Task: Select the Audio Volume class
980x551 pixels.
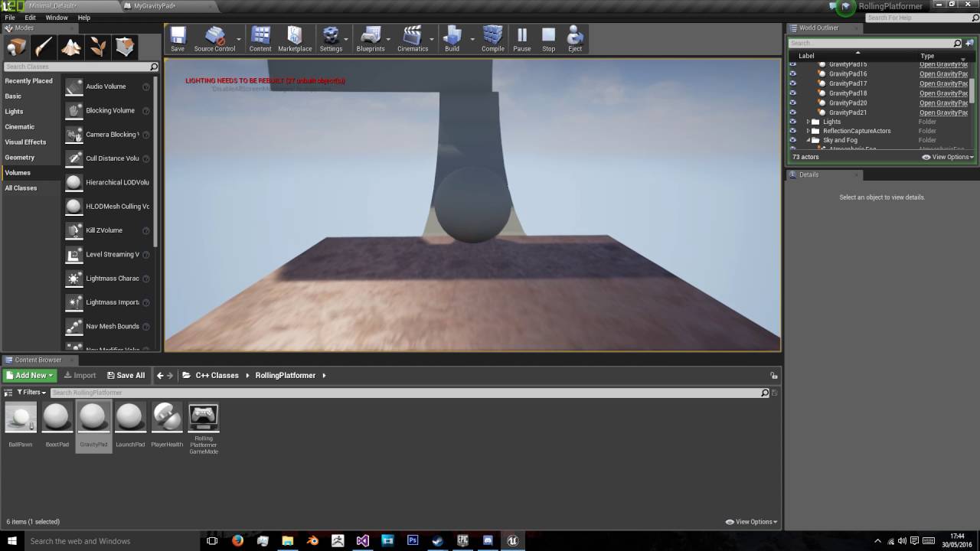Action: (109, 86)
